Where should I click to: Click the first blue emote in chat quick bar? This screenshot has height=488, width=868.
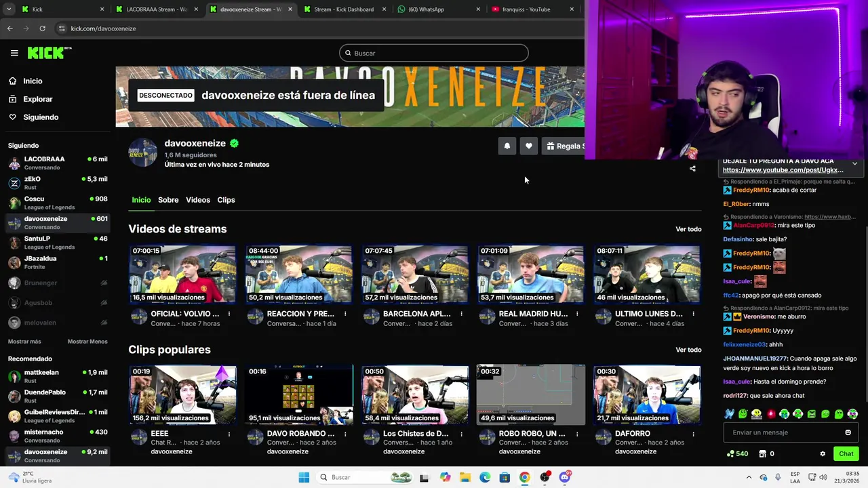pyautogui.click(x=729, y=413)
